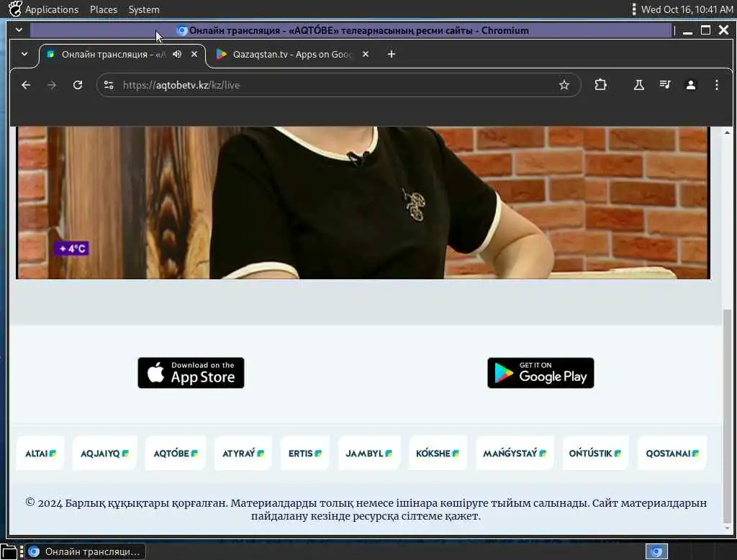Mute the tab via speaker icon
The width and height of the screenshot is (737, 560).
pyautogui.click(x=177, y=54)
